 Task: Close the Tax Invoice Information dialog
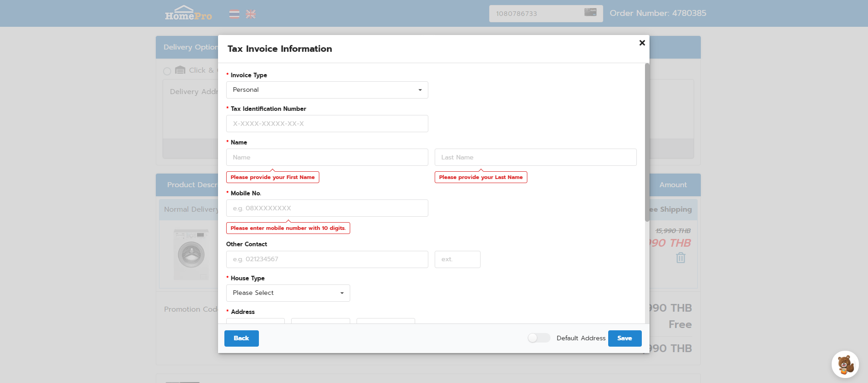tap(642, 43)
